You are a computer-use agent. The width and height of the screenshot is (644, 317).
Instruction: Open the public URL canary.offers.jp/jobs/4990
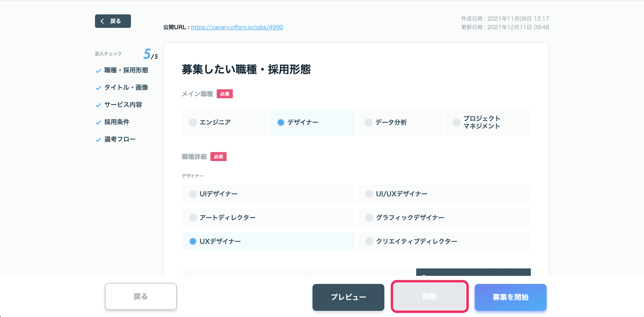point(237,27)
